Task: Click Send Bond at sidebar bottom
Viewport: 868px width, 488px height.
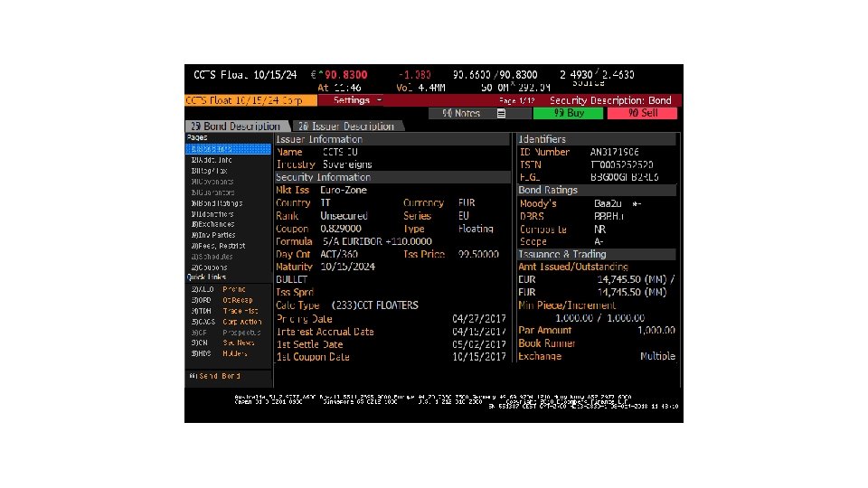Action: 215,376
